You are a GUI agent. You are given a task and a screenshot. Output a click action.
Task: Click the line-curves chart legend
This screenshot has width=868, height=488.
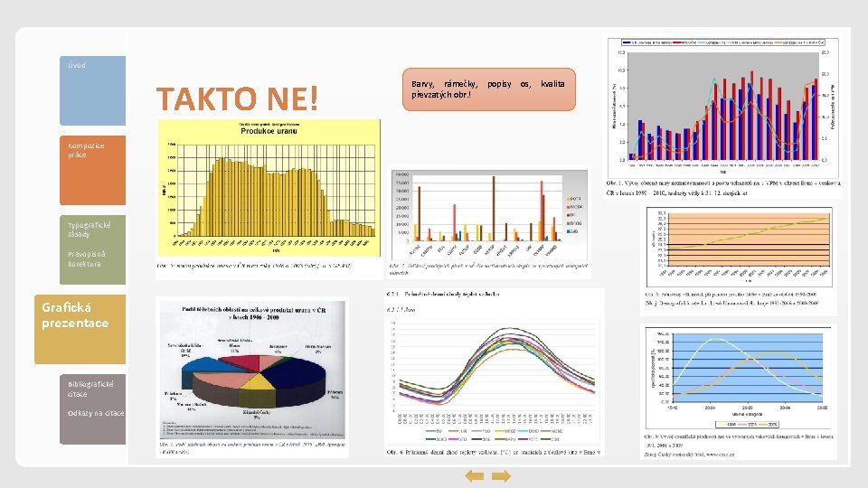point(493,435)
